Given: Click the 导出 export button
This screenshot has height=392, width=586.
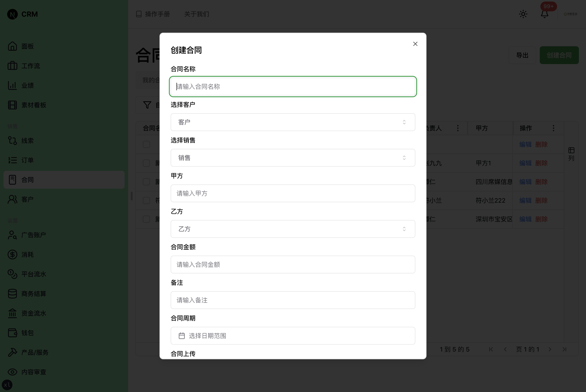Looking at the screenshot, I should click(523, 55).
